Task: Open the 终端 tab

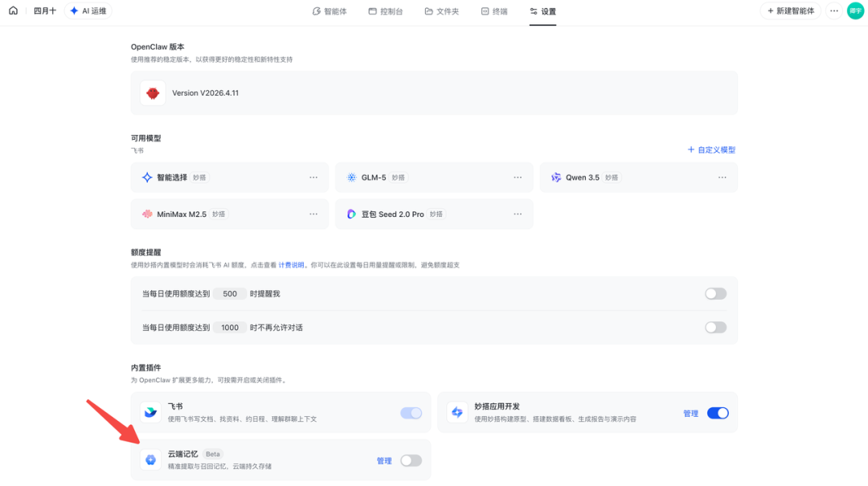Action: coord(494,11)
